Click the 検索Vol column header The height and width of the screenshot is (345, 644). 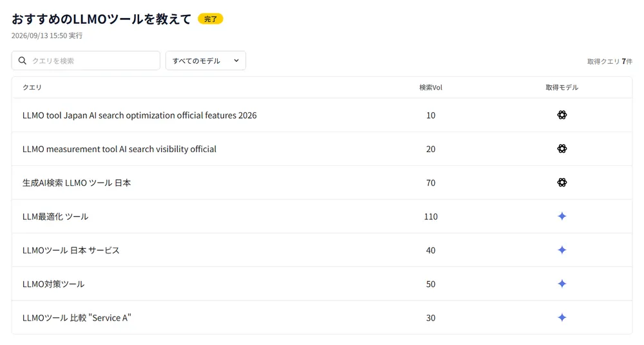430,87
